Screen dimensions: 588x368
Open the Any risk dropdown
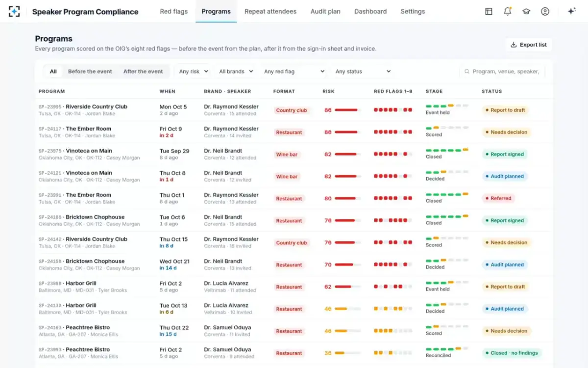point(194,72)
